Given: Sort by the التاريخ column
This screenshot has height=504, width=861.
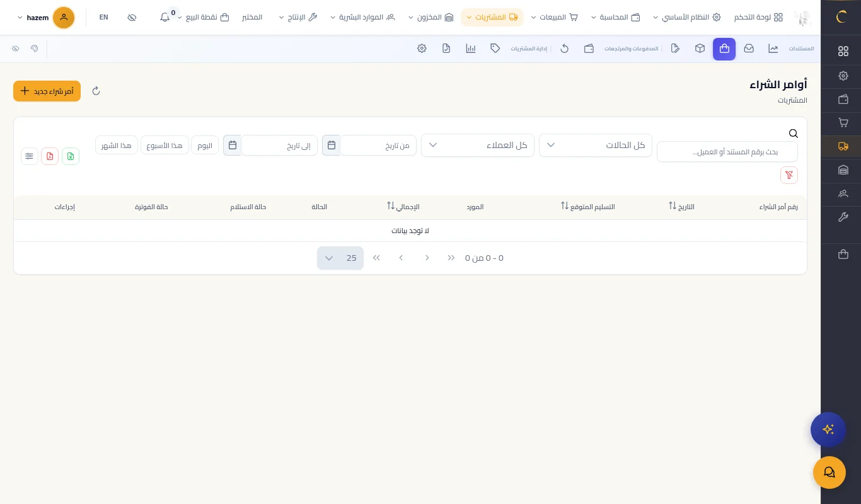Looking at the screenshot, I should coord(681,207).
